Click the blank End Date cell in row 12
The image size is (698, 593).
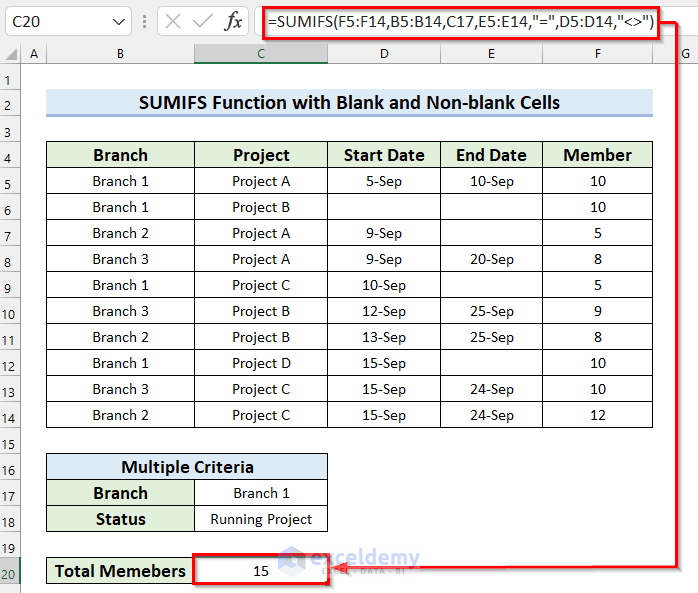[x=491, y=363]
